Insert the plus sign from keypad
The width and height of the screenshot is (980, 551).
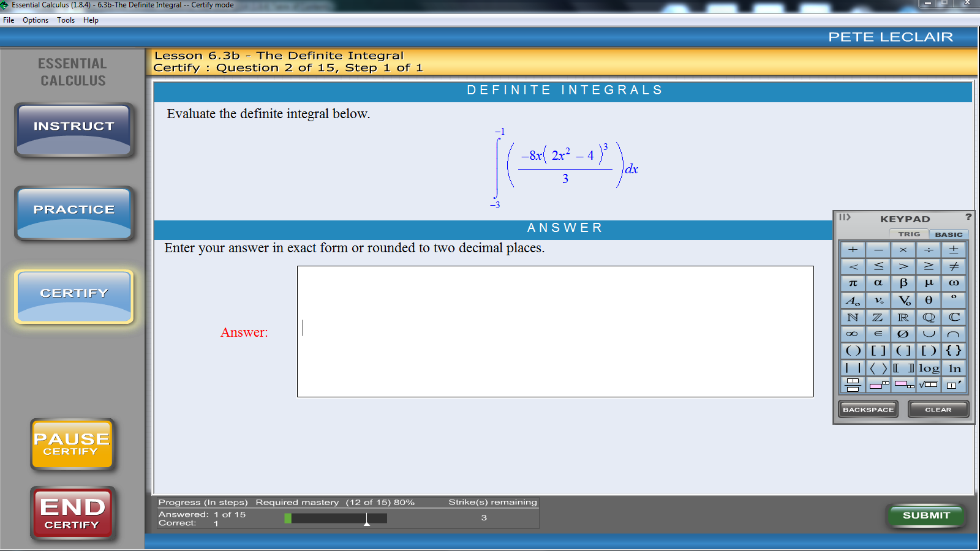[x=853, y=250]
